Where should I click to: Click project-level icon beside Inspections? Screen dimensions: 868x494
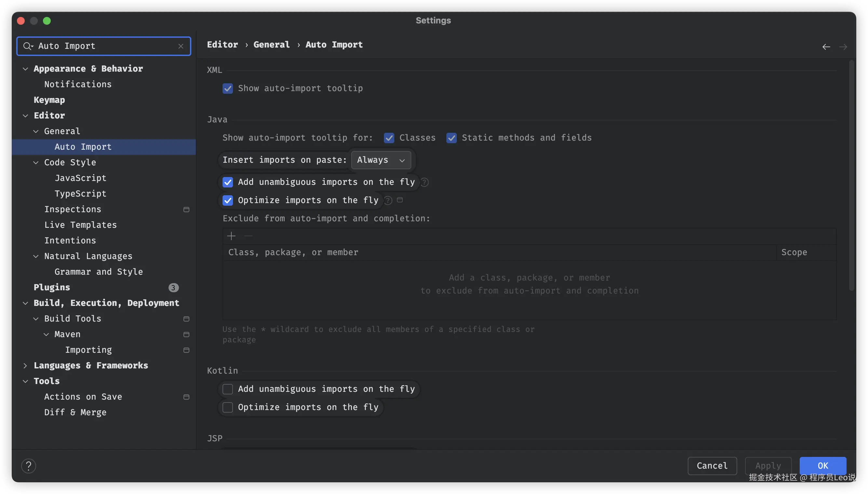pos(186,209)
